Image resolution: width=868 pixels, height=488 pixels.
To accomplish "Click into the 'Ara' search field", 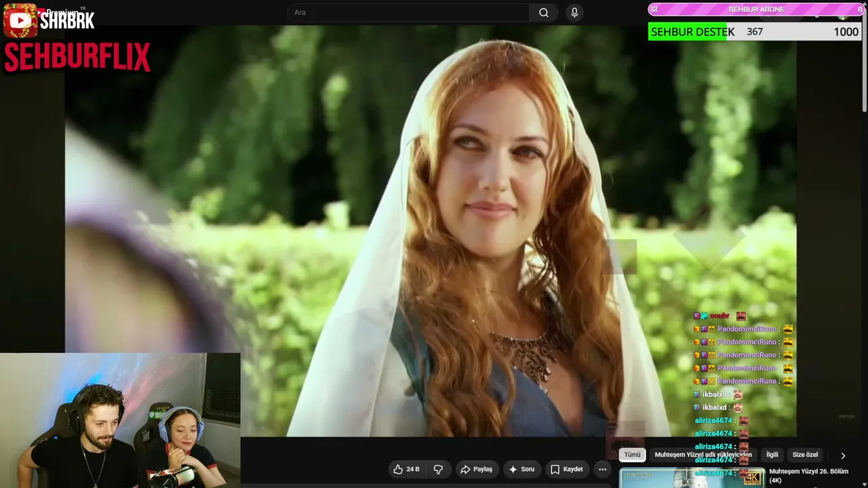I will coord(408,13).
